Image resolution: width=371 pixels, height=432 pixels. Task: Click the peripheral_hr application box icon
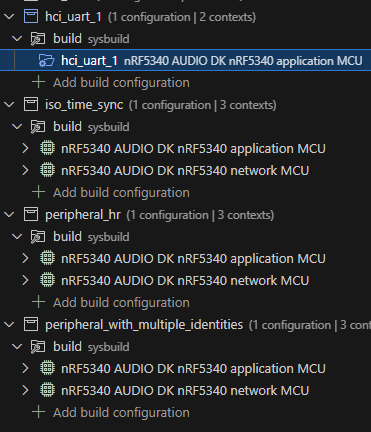[x=31, y=215]
